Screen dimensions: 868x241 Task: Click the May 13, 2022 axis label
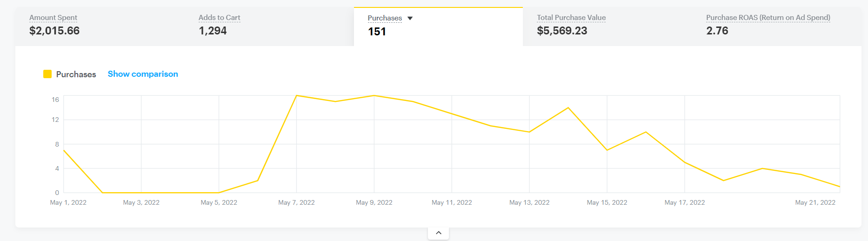(x=529, y=202)
